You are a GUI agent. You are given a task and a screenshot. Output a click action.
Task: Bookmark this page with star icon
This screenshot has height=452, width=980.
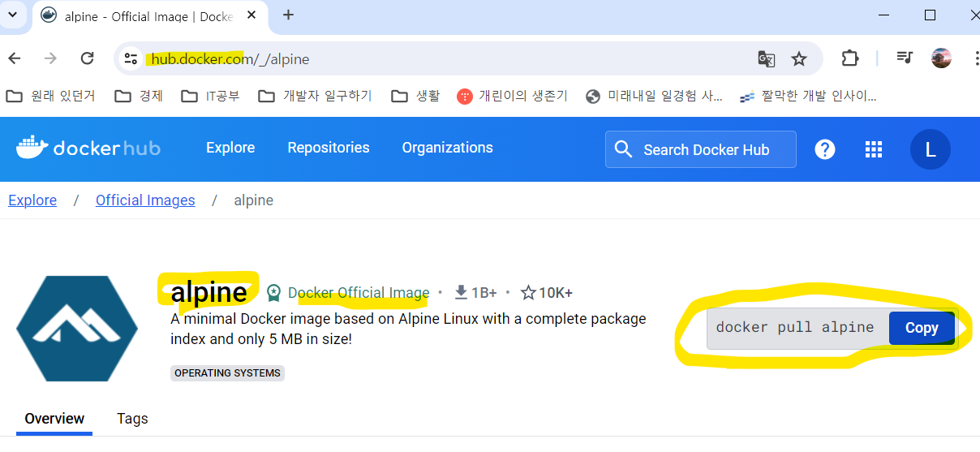(x=799, y=58)
